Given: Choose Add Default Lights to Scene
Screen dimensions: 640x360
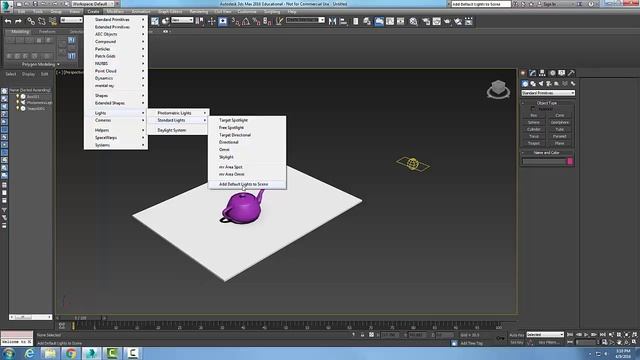Looking at the screenshot, I should (x=247, y=184).
